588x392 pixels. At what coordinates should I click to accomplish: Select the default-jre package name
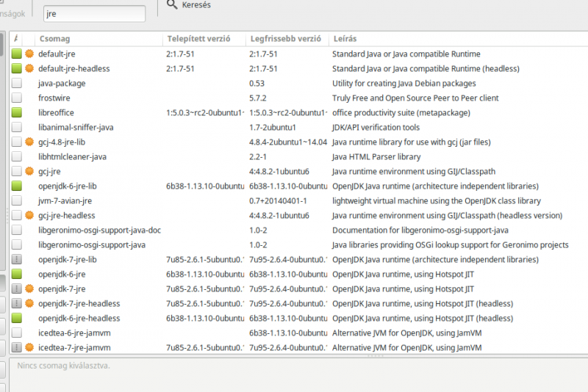[x=57, y=54]
